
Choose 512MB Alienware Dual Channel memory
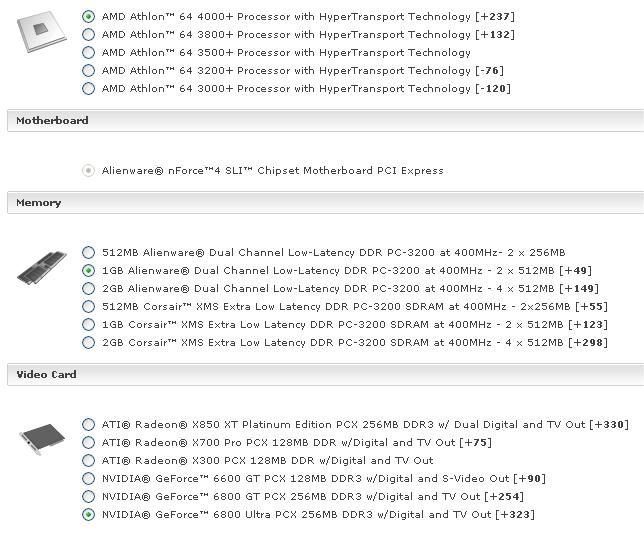coord(89,253)
